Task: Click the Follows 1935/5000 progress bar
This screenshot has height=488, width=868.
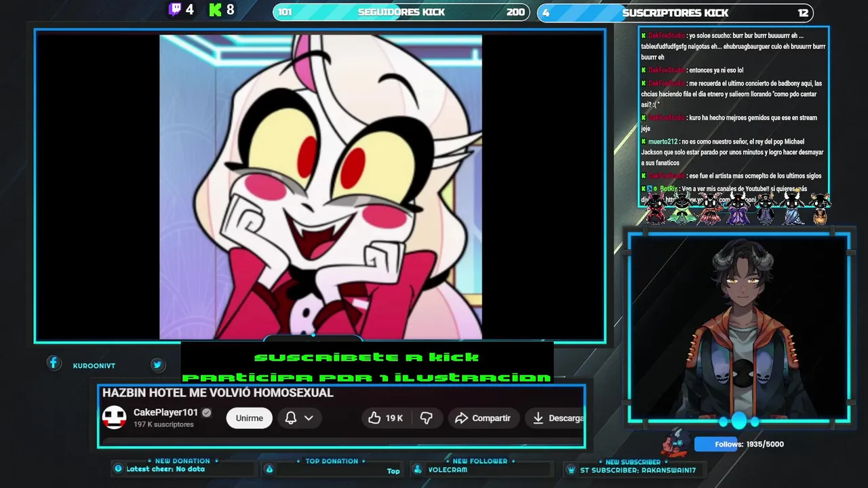Action: [740, 444]
